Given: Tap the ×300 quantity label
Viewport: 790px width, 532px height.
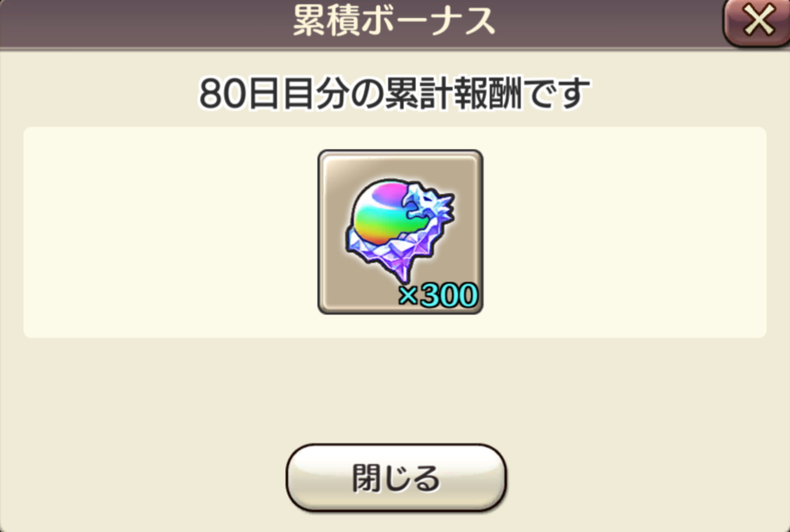Looking at the screenshot, I should click(438, 295).
